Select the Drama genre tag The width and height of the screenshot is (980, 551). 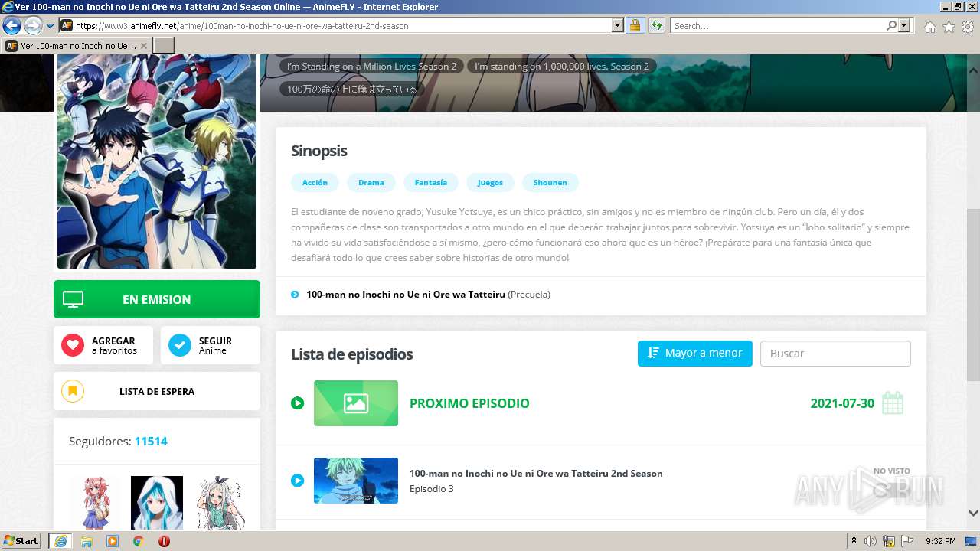(x=371, y=182)
